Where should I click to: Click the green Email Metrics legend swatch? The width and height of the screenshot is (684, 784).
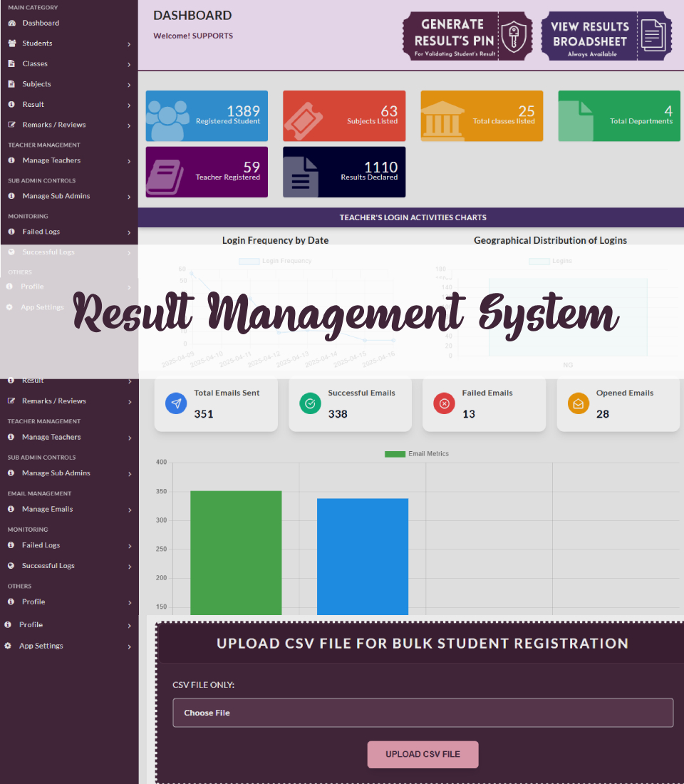tap(395, 454)
